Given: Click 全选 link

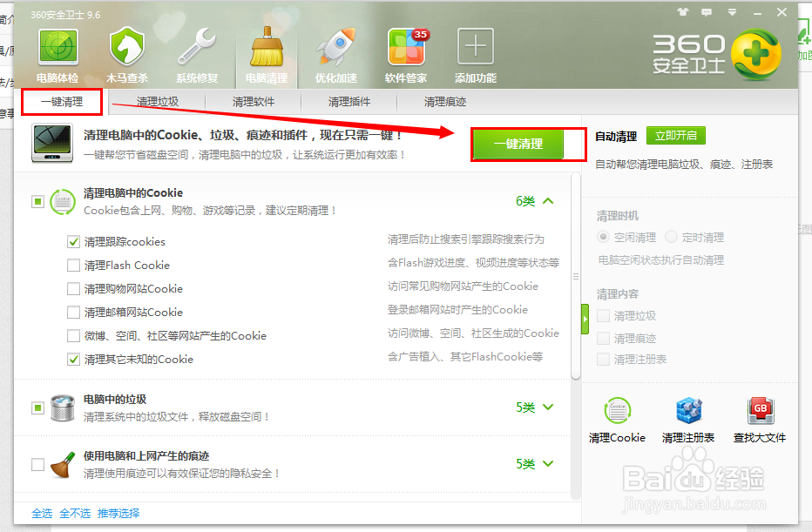Looking at the screenshot, I should tap(42, 513).
